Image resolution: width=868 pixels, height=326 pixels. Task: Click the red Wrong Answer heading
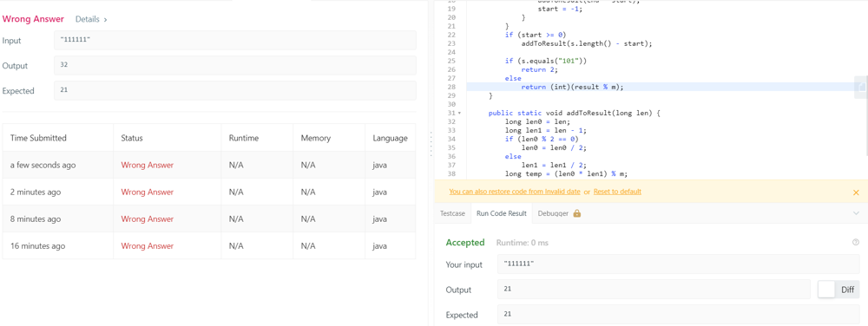[x=33, y=19]
